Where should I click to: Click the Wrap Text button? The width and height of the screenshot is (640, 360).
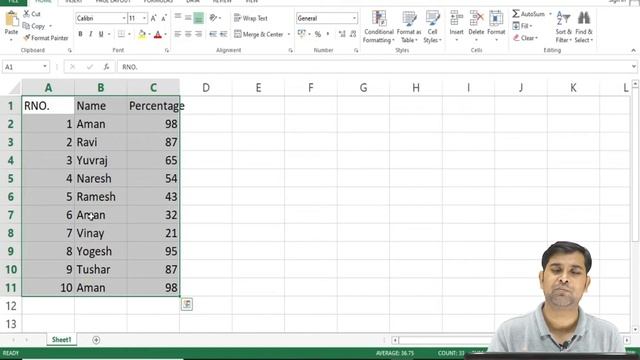click(251, 18)
